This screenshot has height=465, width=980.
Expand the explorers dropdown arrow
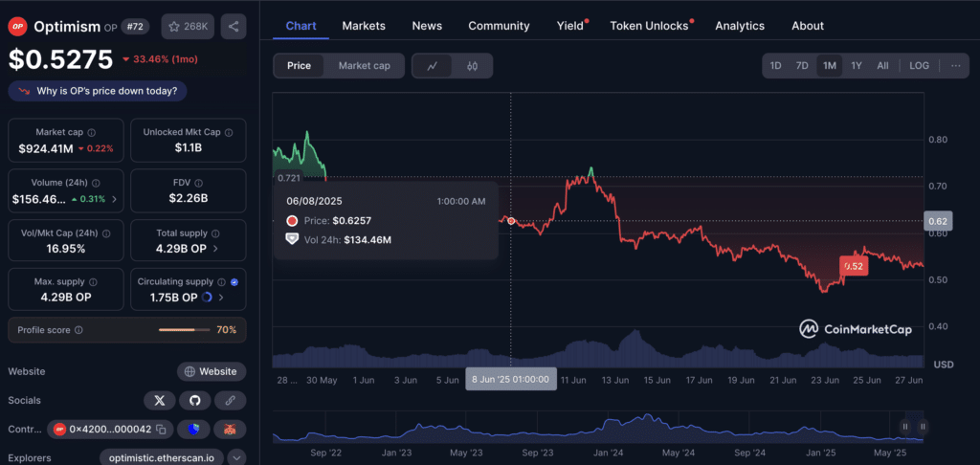[x=236, y=458]
